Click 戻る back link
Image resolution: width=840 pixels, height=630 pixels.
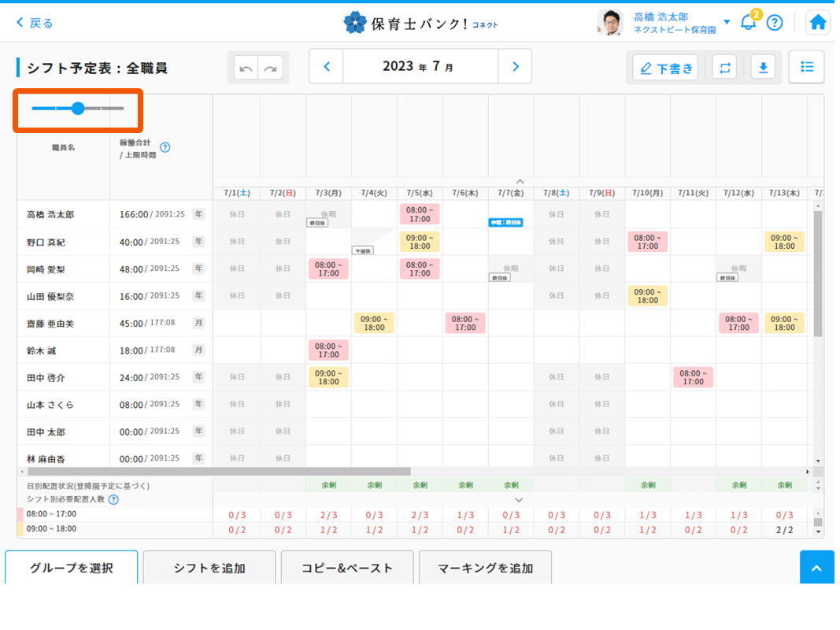(x=35, y=23)
